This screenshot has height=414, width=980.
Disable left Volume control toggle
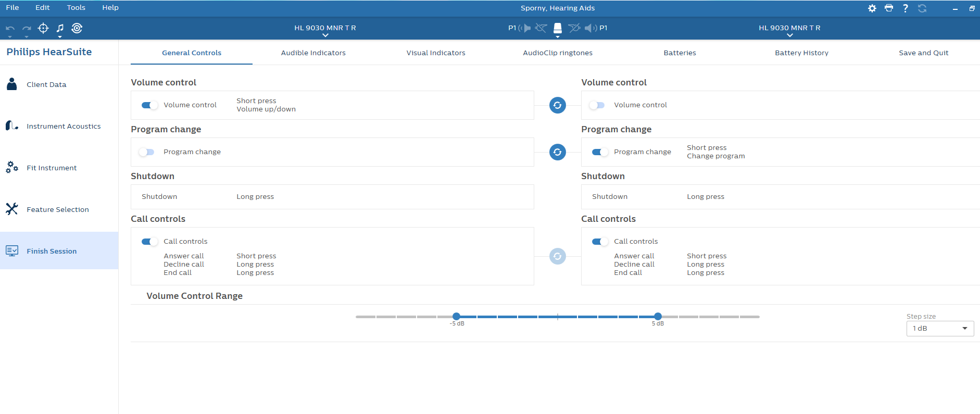click(150, 105)
